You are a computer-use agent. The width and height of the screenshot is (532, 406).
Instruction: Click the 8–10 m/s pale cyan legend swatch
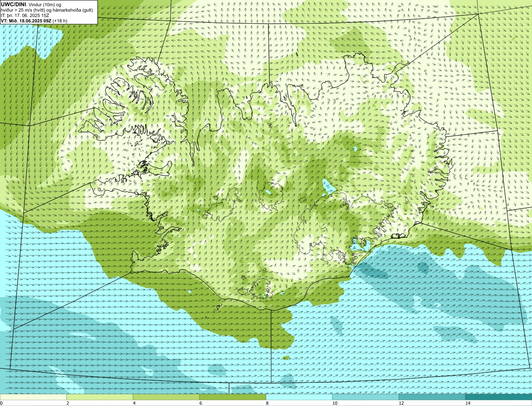point(299,397)
